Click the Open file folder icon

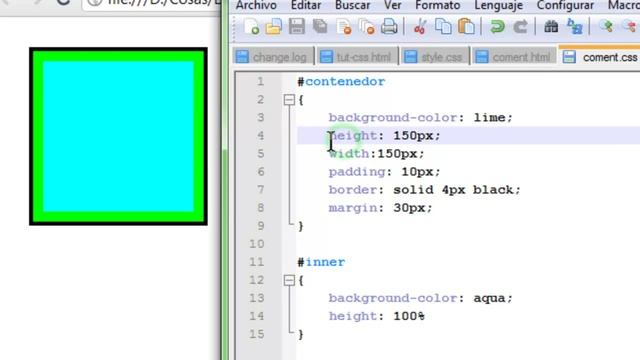273,27
